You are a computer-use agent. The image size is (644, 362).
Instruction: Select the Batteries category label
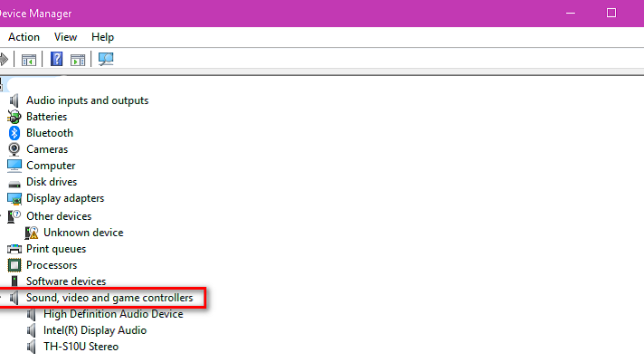tap(46, 117)
